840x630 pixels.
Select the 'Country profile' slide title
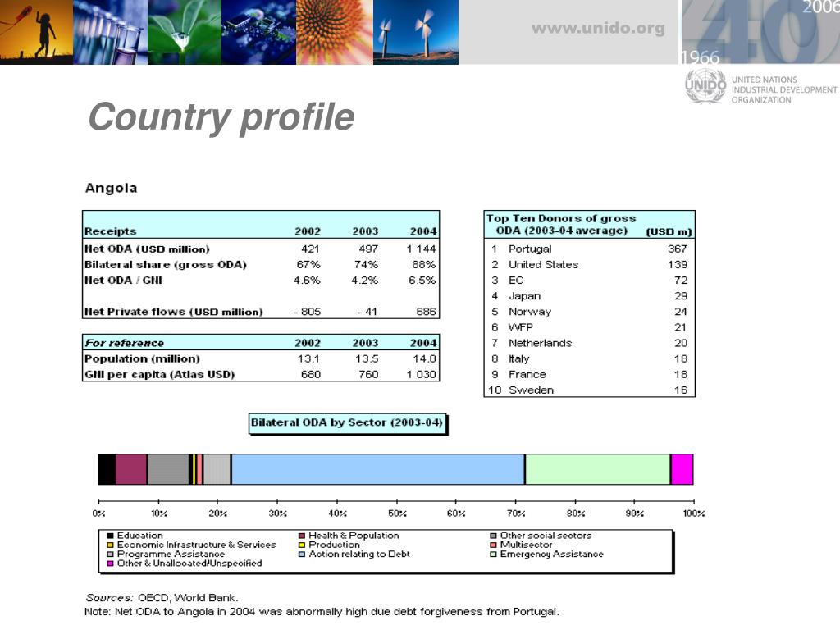(221, 116)
